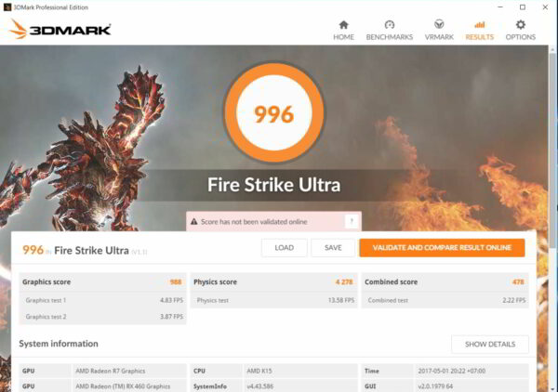Click the Physics test 13.58 FPS value
558x392 pixels.
[341, 300]
